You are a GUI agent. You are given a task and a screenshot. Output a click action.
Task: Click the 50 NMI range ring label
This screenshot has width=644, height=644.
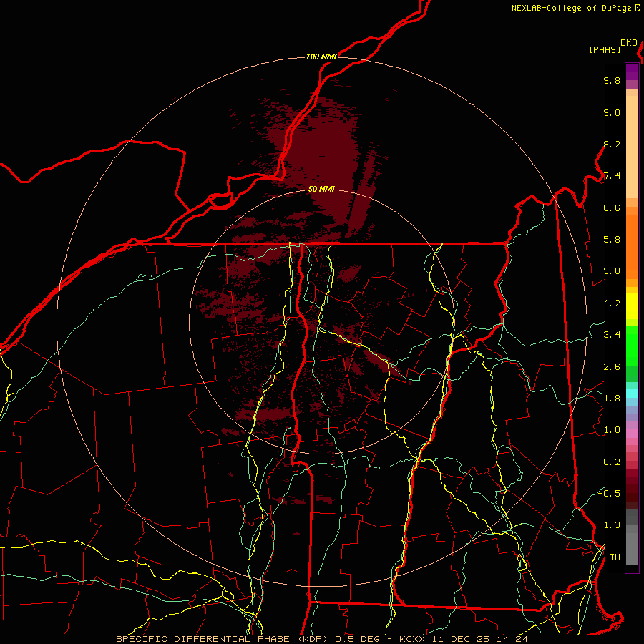pos(321,190)
